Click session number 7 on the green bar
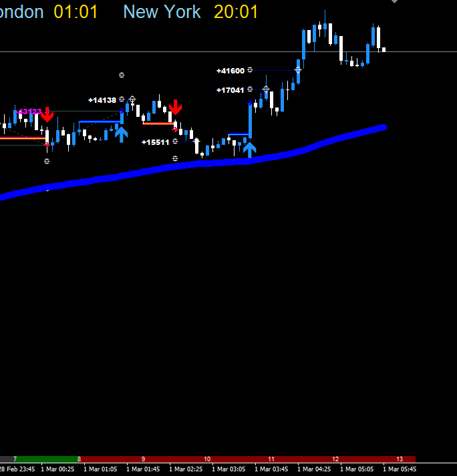Screen dimensions: 457x476 click(15, 459)
